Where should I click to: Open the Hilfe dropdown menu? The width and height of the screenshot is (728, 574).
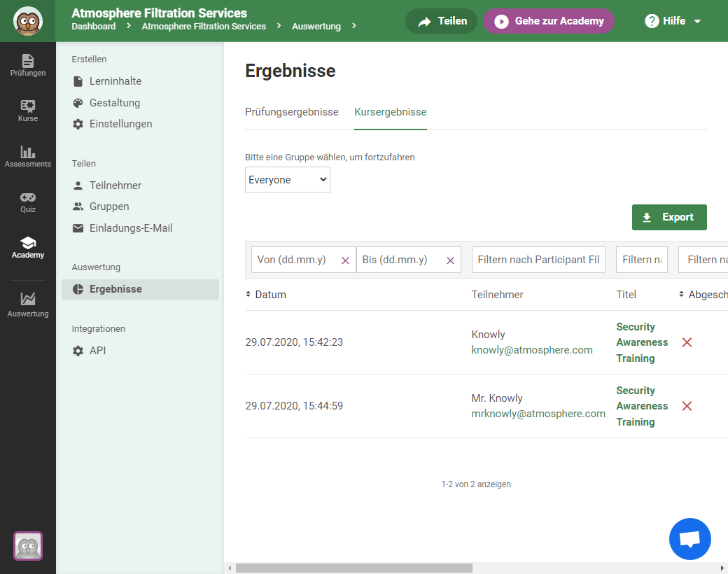[x=672, y=21]
